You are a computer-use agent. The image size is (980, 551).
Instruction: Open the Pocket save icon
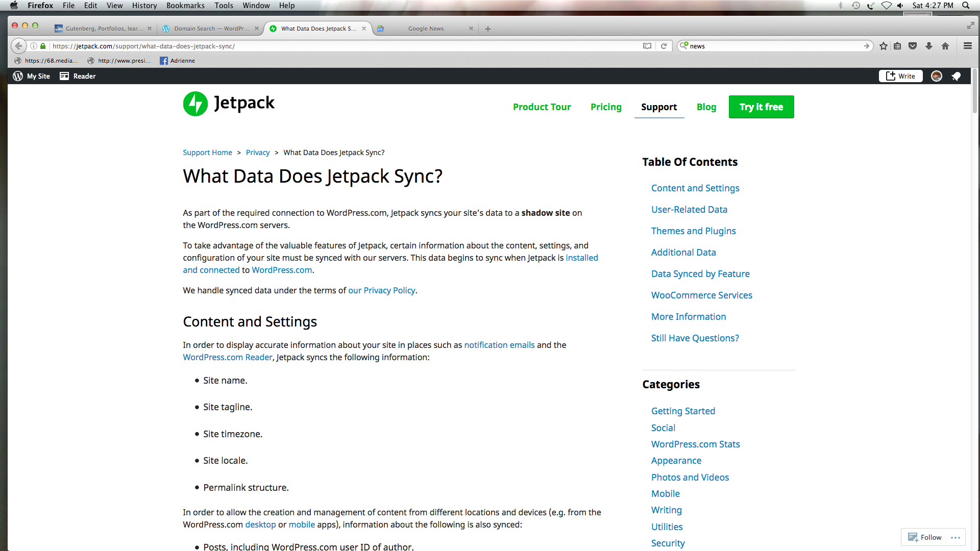pyautogui.click(x=913, y=46)
